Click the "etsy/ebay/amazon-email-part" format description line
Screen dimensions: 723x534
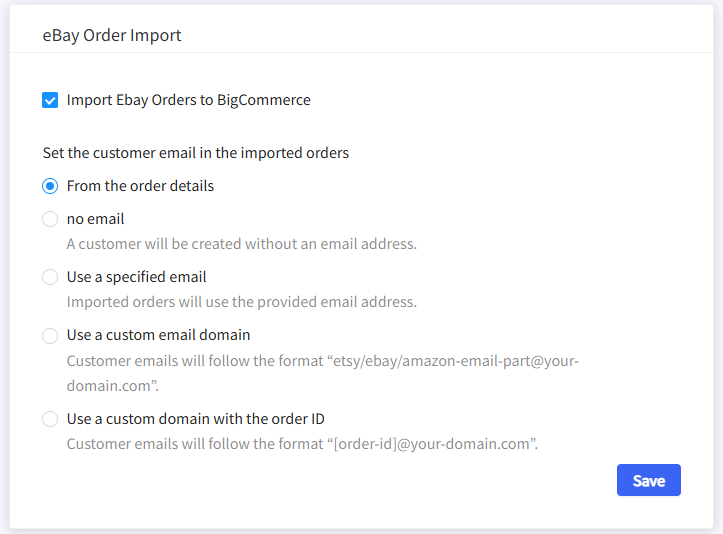[322, 360]
